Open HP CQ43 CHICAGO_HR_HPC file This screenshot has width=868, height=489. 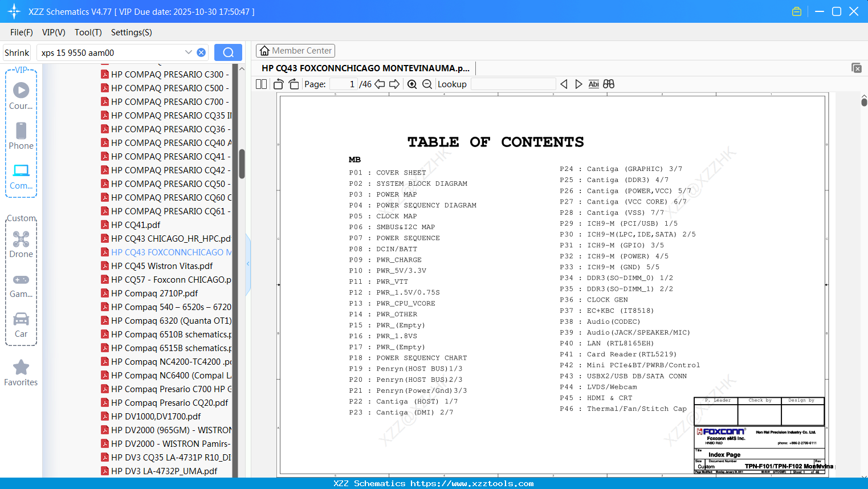(166, 238)
